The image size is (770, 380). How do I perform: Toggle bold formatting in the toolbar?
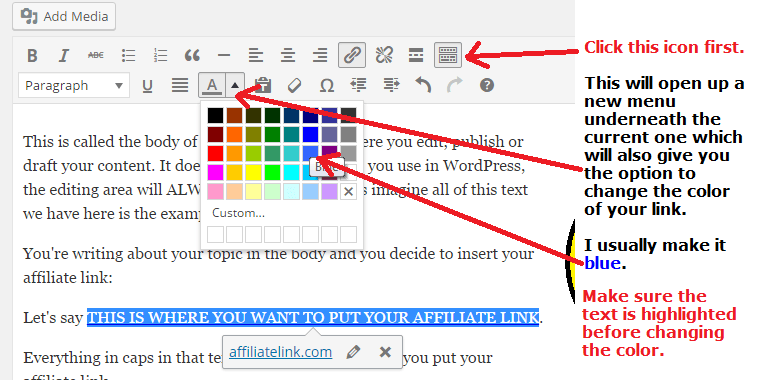coord(32,55)
